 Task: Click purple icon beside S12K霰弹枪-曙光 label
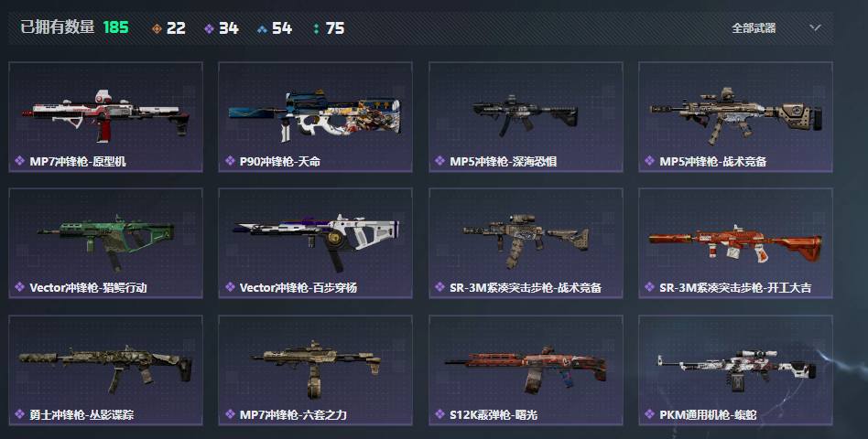click(439, 414)
